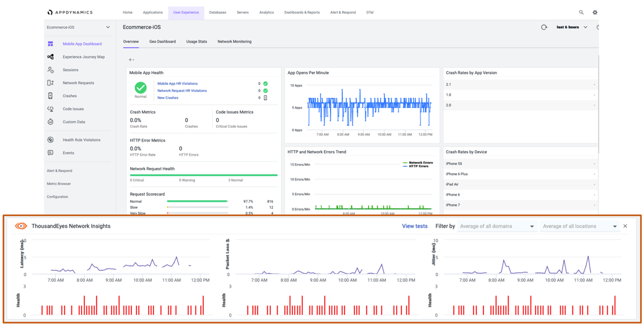
Task: Open Dashboards & Reports menu
Action: point(302,12)
